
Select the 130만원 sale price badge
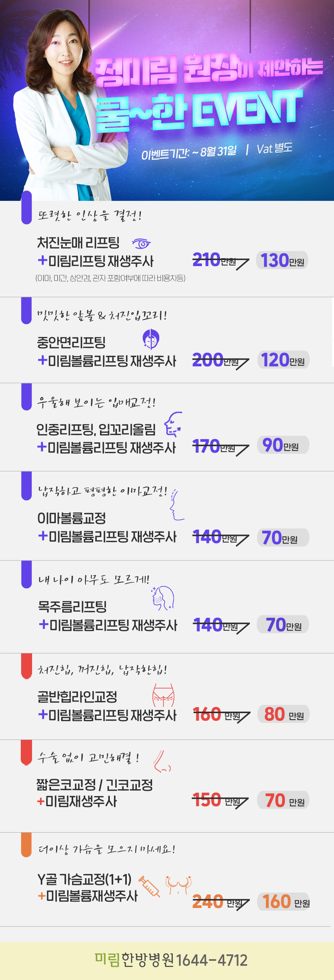282,260
